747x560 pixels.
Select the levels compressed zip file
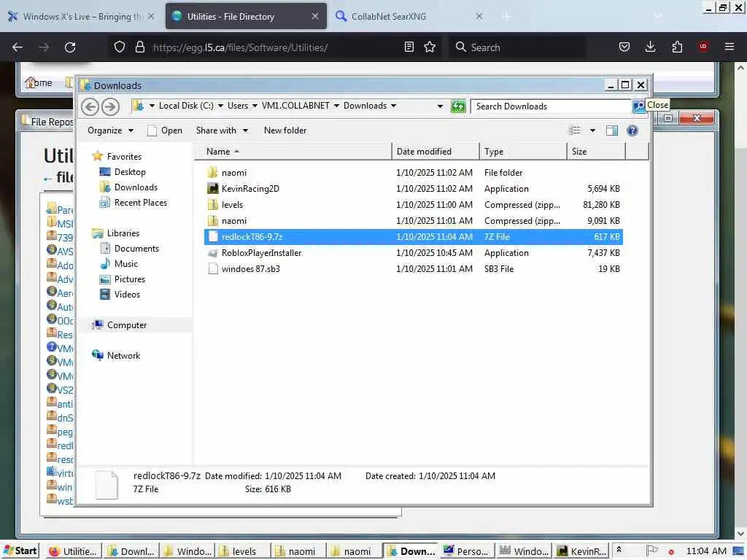pyautogui.click(x=414, y=205)
